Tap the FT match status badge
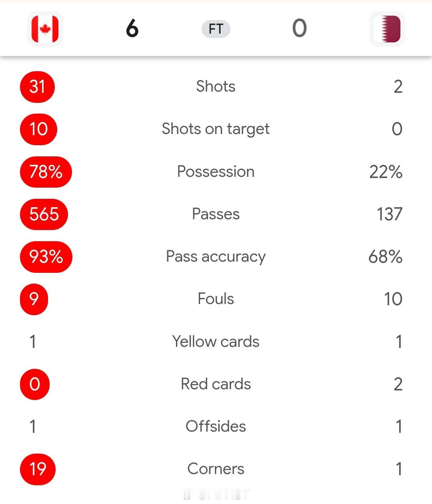432x504 pixels. click(x=216, y=29)
